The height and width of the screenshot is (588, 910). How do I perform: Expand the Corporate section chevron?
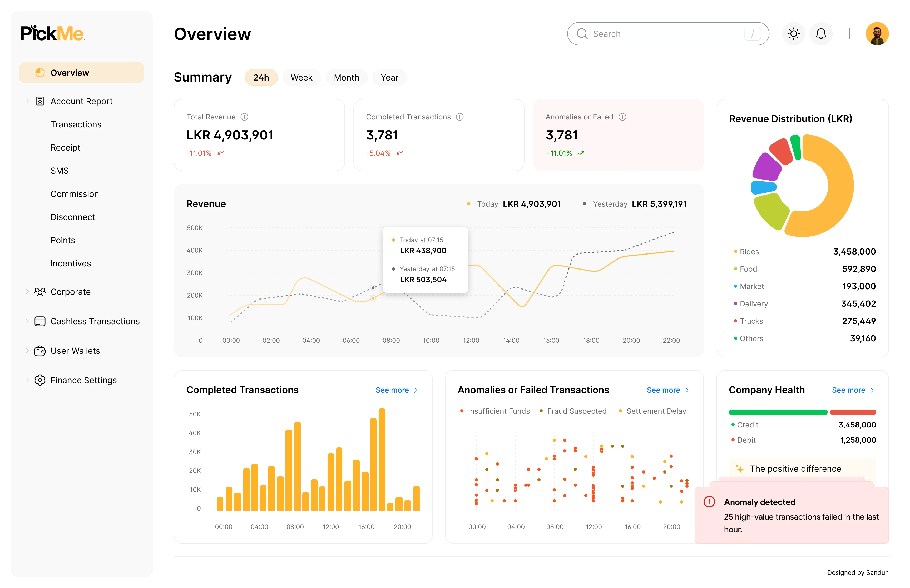coord(27,292)
